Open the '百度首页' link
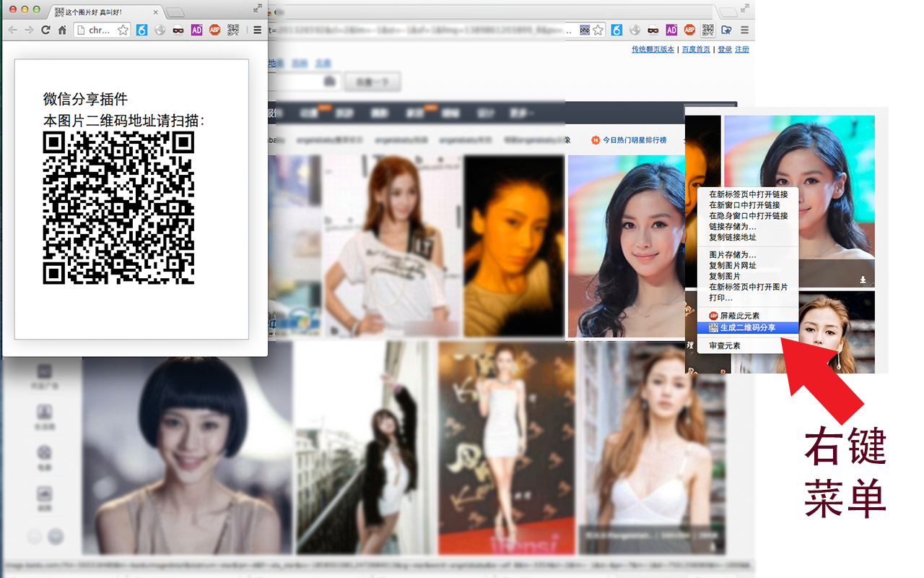924x578 pixels. pos(696,50)
